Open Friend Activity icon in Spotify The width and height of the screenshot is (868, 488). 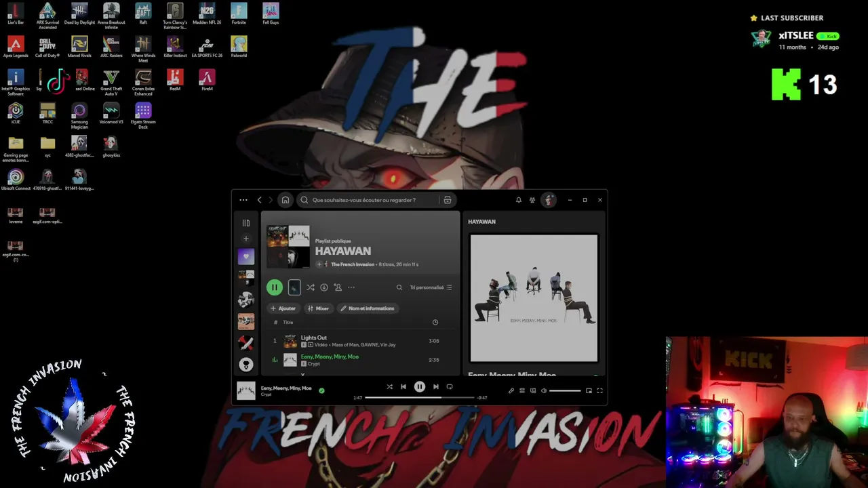pos(532,200)
